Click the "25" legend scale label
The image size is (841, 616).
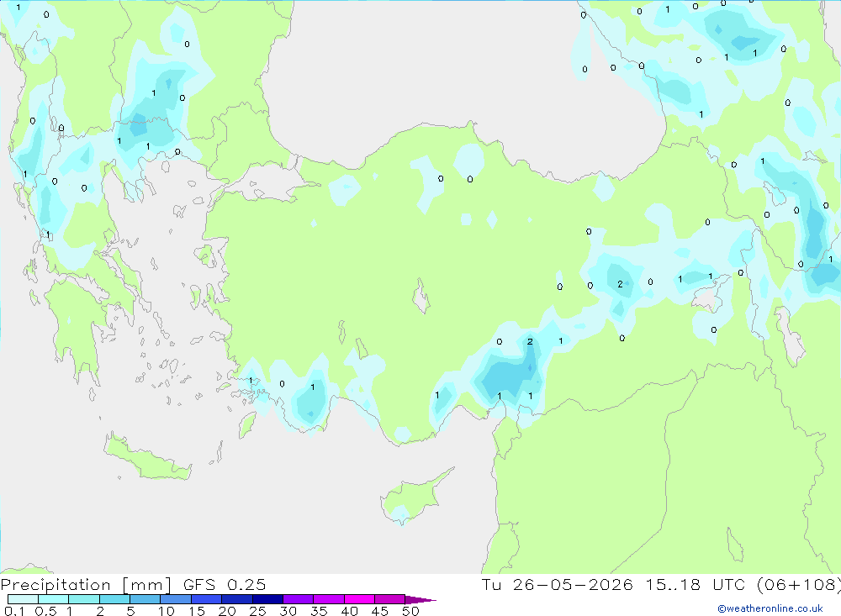tap(258, 611)
